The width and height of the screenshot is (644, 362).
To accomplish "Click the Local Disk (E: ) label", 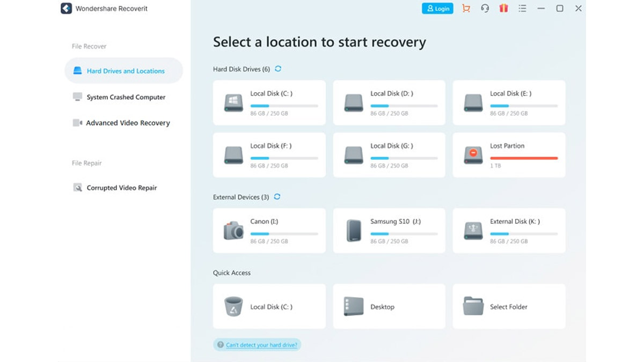I will [x=511, y=94].
